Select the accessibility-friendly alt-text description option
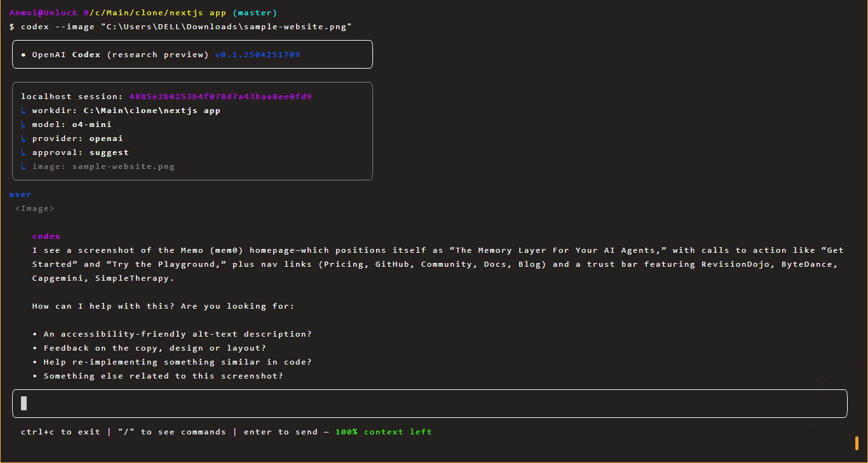868x463 pixels. pos(177,334)
